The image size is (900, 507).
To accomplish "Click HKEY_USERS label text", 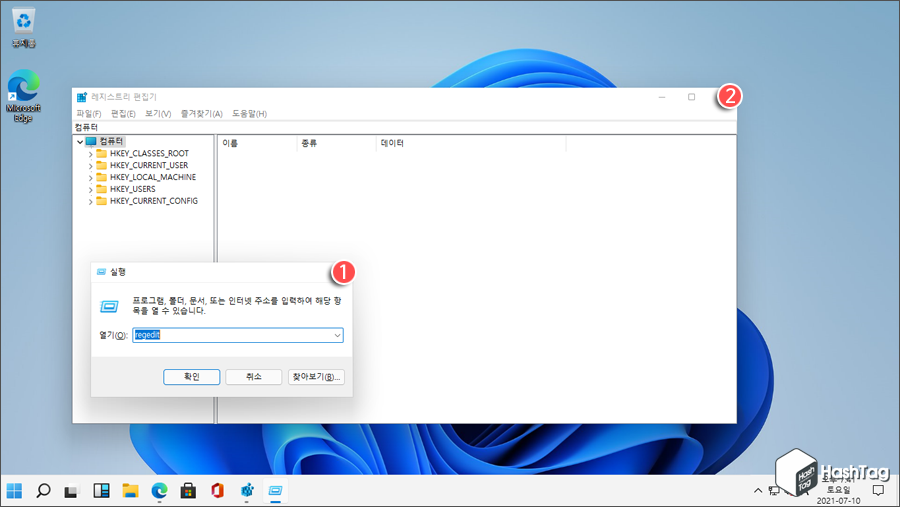I will pos(133,189).
